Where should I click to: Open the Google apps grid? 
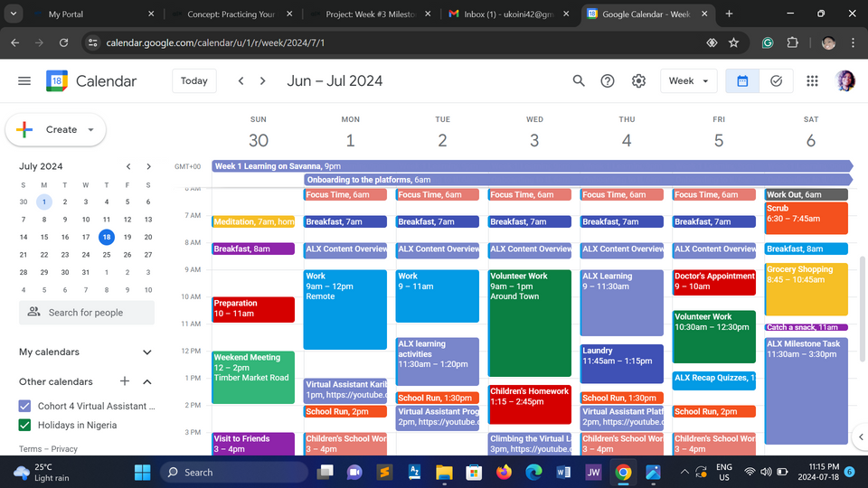coord(812,81)
